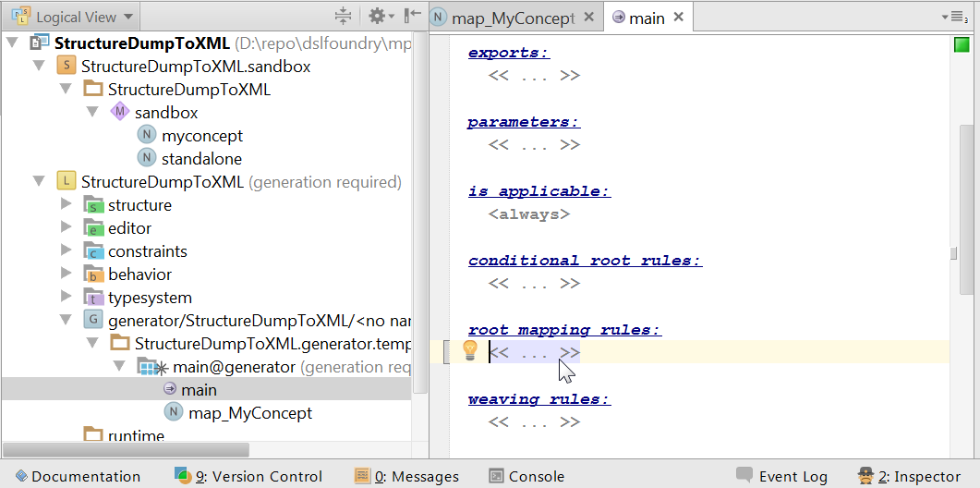Click the map_MyConcept N icon in tree
980x488 pixels.
pyautogui.click(x=173, y=413)
